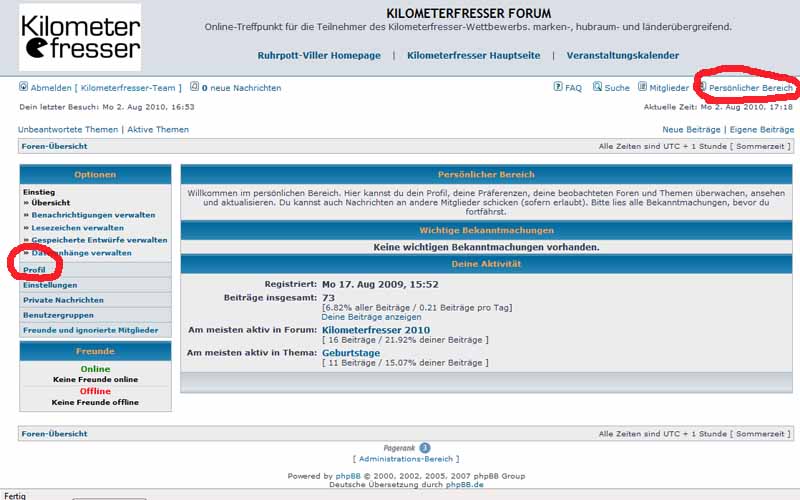
Task: Open Gespeicherte Entwürfe verwalten
Action: coord(99,240)
